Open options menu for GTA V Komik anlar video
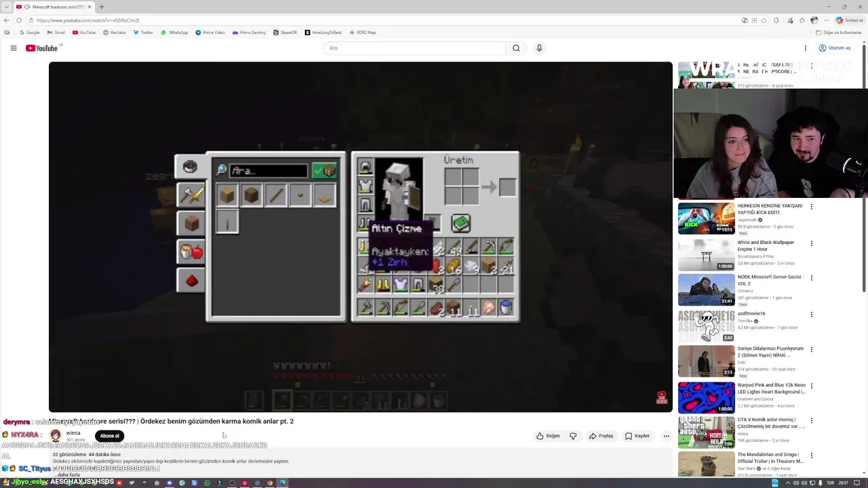Screen dimensions: 868x488 pyautogui.click(x=811, y=420)
